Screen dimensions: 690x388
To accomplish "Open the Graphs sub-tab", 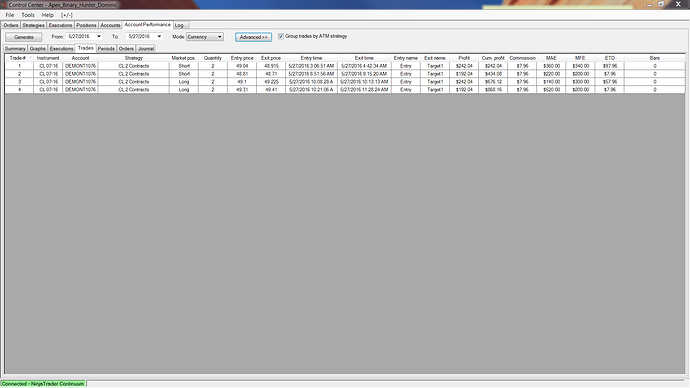I will [x=37, y=48].
